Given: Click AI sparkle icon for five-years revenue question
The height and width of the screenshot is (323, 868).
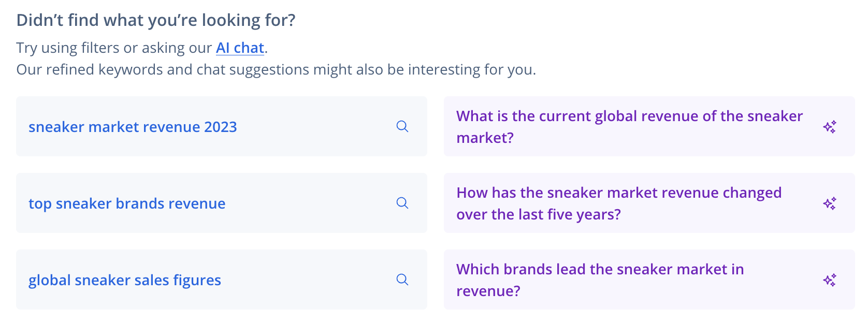Looking at the screenshot, I should pos(830,203).
